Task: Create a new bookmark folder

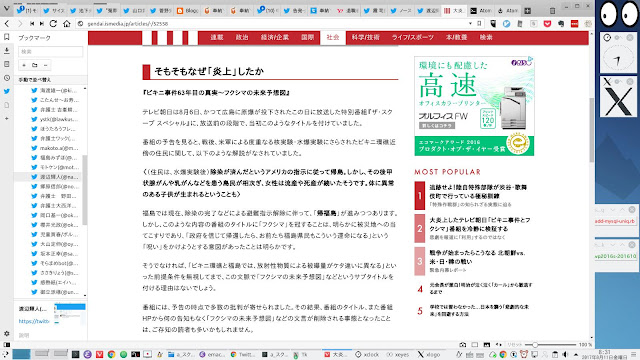Action: (35, 65)
